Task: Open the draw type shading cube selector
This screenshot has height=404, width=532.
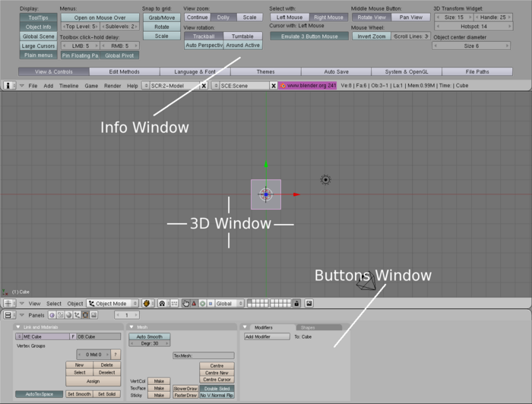Action: pyautogui.click(x=147, y=303)
